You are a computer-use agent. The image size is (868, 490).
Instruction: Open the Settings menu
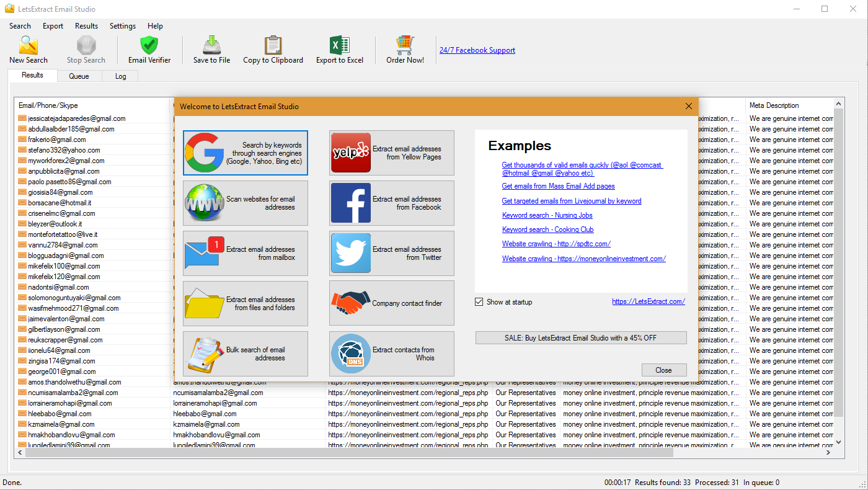click(x=123, y=26)
